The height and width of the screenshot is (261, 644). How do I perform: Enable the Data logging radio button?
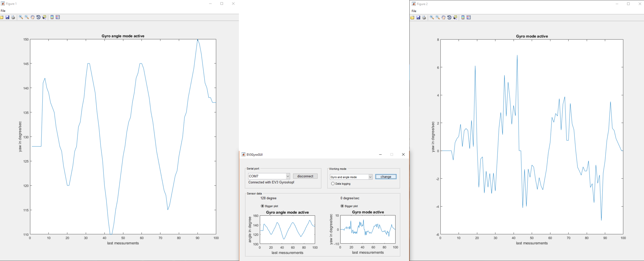tap(333, 184)
